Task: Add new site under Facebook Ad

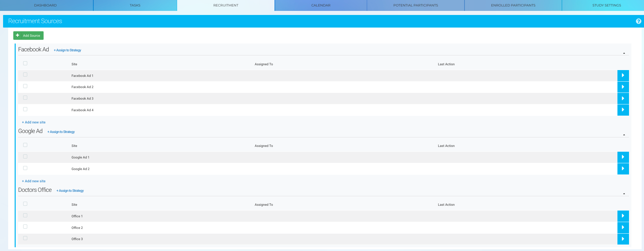Action: 34,122
